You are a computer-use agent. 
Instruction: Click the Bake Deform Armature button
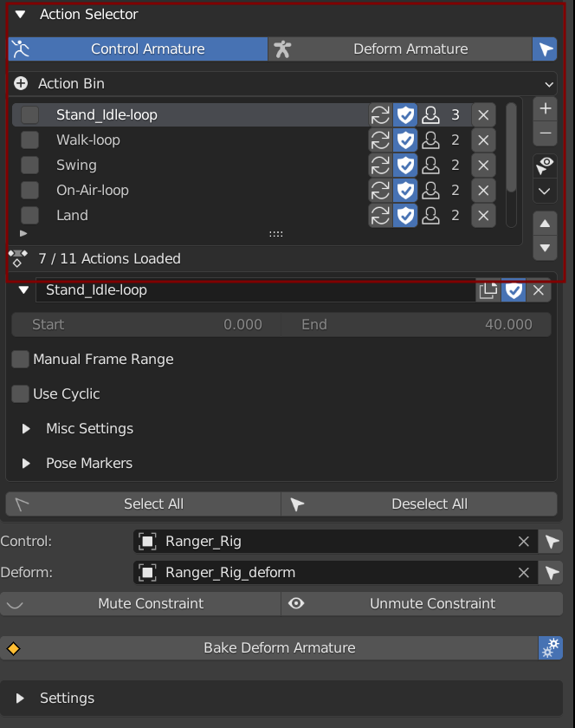pyautogui.click(x=269, y=648)
